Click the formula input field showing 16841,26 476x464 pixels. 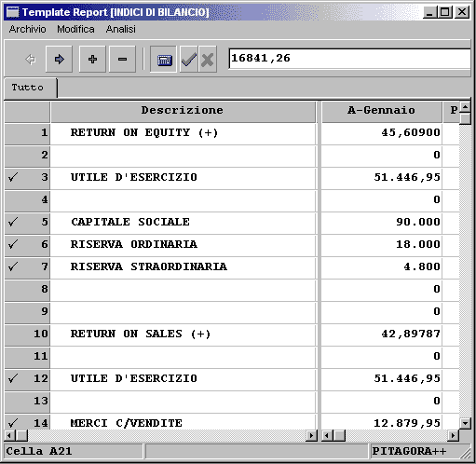pos(349,59)
